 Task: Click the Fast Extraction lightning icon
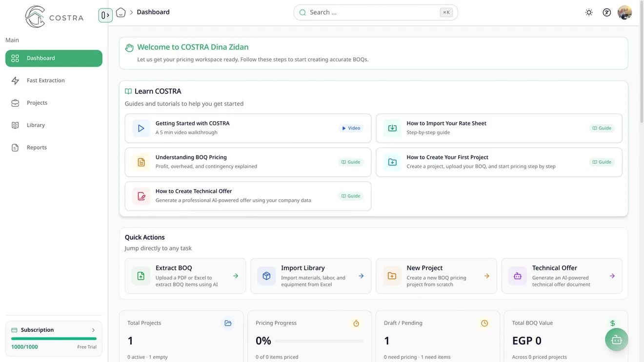(x=15, y=81)
